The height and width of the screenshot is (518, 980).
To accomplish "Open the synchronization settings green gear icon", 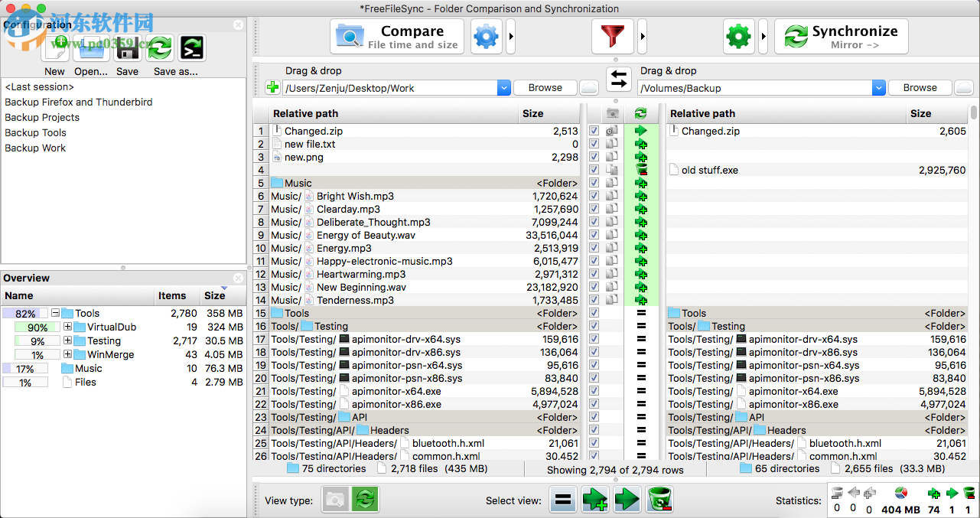I will (738, 36).
